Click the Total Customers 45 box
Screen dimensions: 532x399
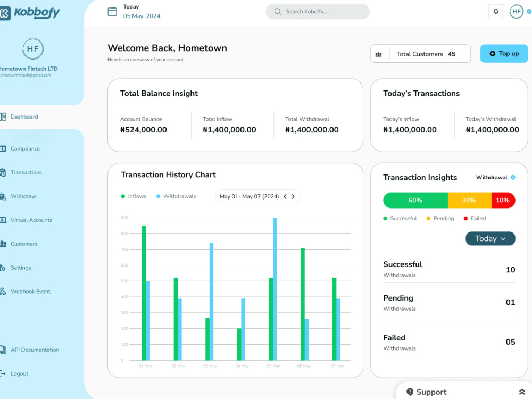pyautogui.click(x=420, y=54)
